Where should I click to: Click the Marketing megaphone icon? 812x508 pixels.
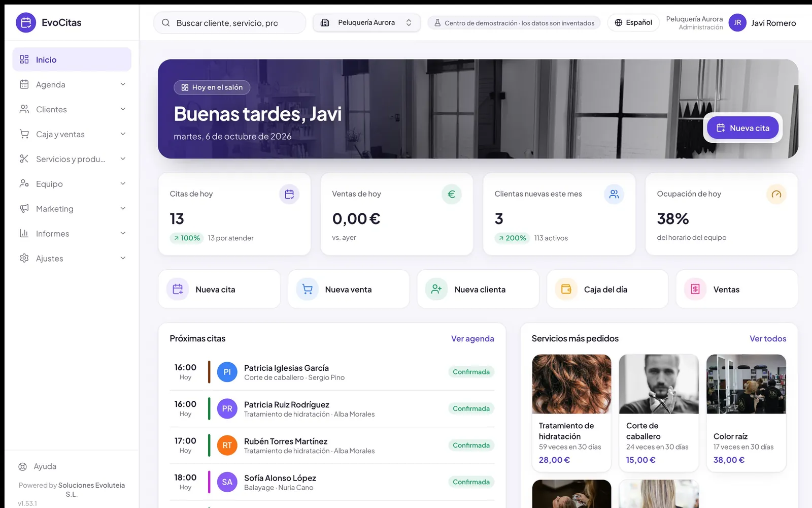point(24,209)
